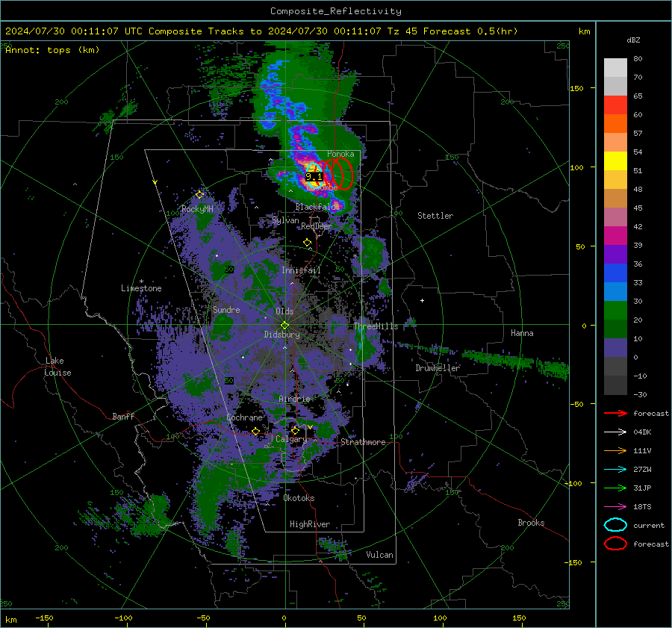Click the magenta 18TS arrow legend entry

pos(615,506)
